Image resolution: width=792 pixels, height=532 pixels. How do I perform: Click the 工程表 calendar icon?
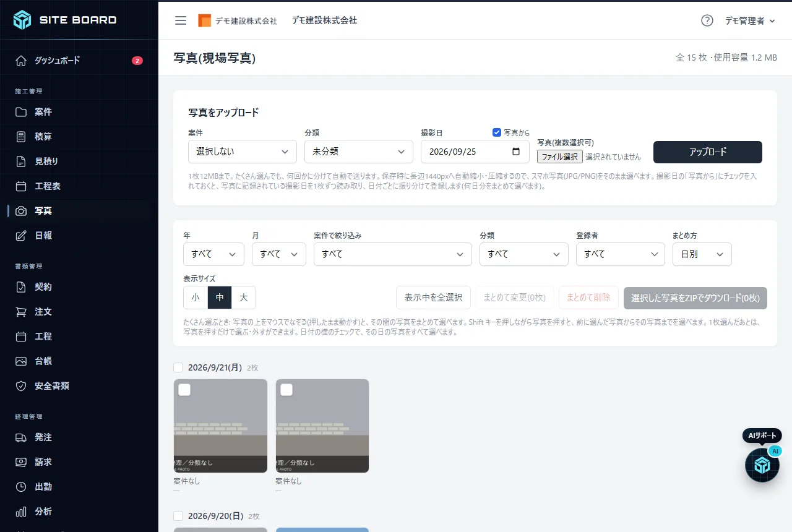[21, 186]
